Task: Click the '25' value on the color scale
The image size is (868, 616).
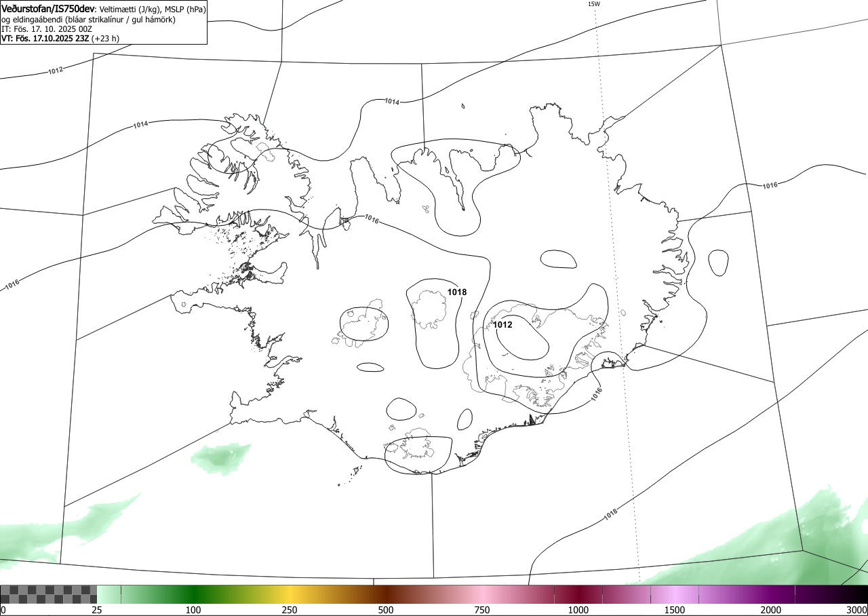Action: (x=97, y=610)
